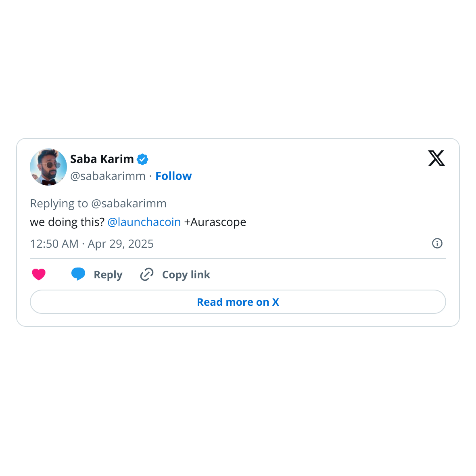Click the 12:50 AM time

pyautogui.click(x=54, y=244)
